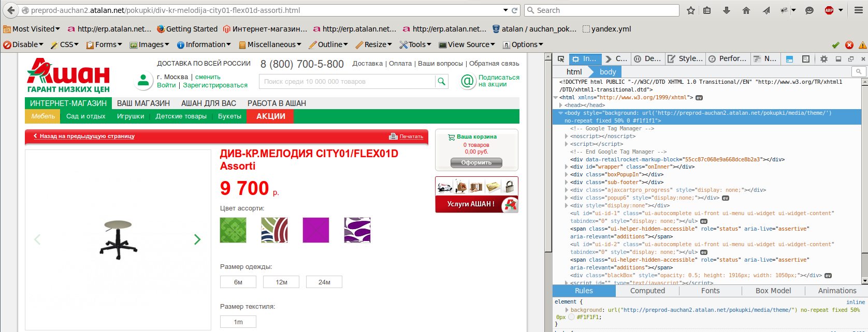Click the Войти login link
868x332 pixels.
pos(166,85)
